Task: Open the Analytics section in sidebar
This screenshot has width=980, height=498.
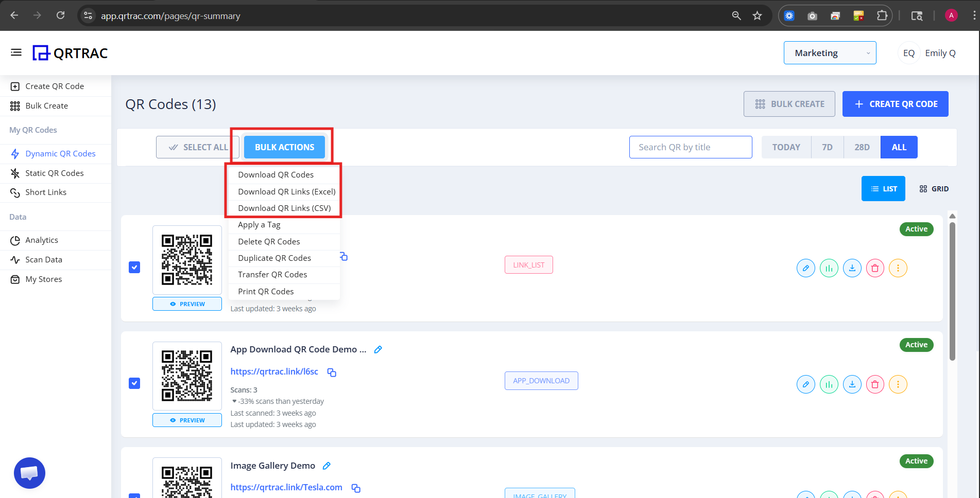Action: [x=42, y=240]
